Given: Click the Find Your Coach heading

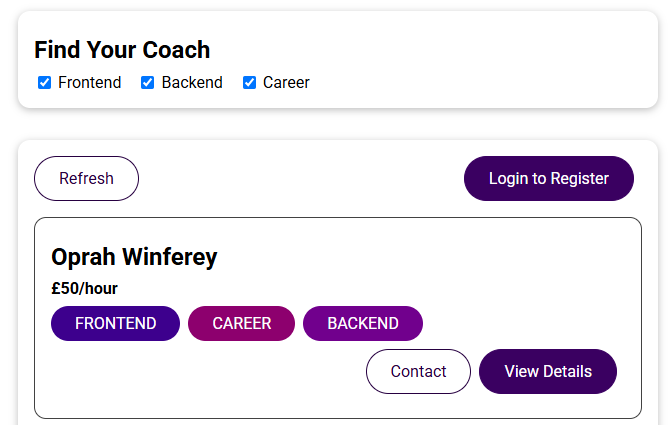Looking at the screenshot, I should point(122,50).
